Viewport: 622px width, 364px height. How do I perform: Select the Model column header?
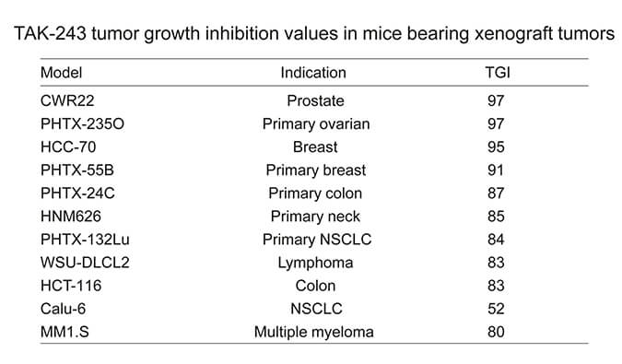(61, 73)
